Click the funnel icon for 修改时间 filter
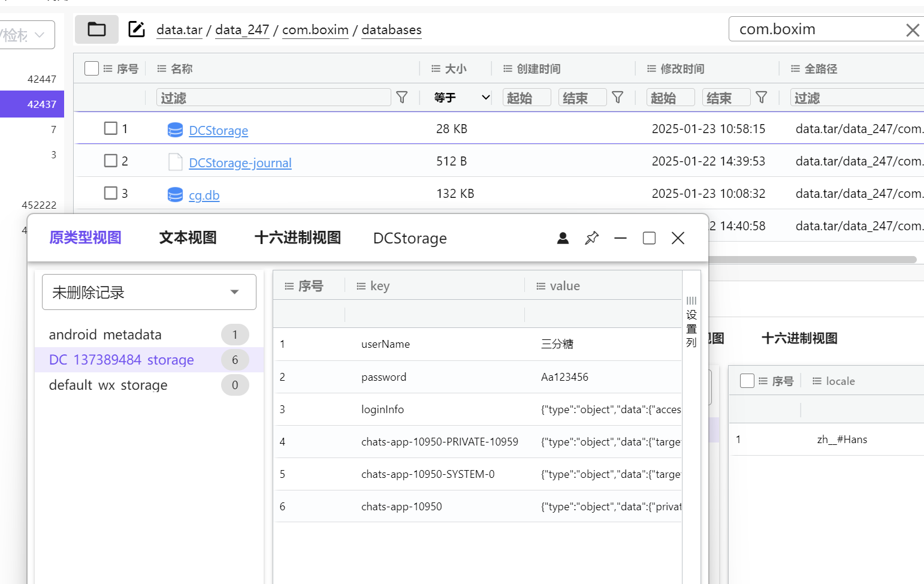Image resolution: width=924 pixels, height=584 pixels. [x=762, y=97]
